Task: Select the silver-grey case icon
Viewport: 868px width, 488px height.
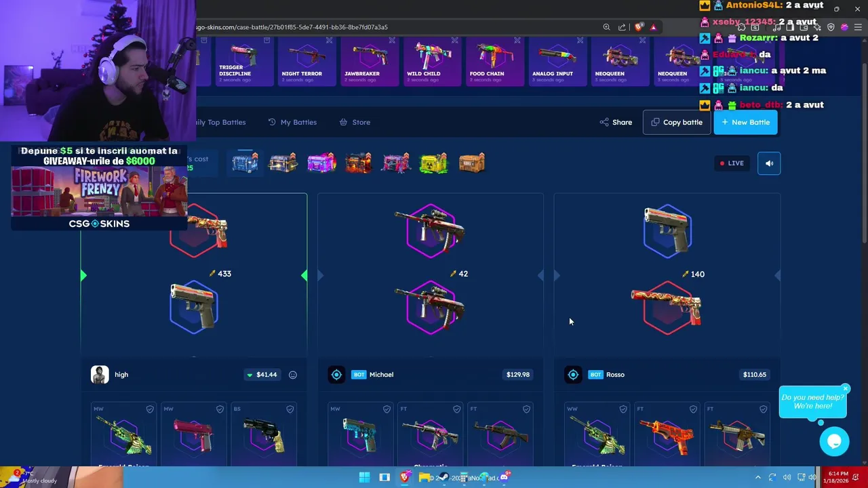Action: [283, 163]
